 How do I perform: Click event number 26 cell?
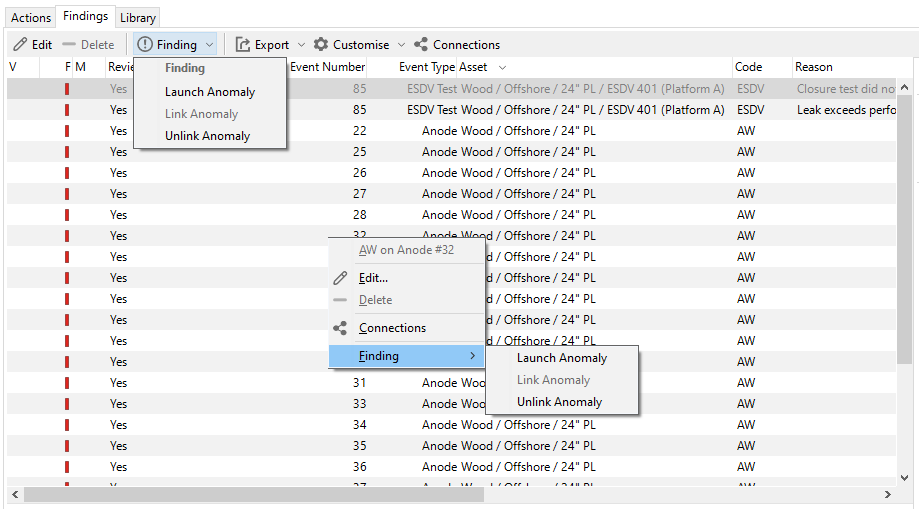pos(359,173)
